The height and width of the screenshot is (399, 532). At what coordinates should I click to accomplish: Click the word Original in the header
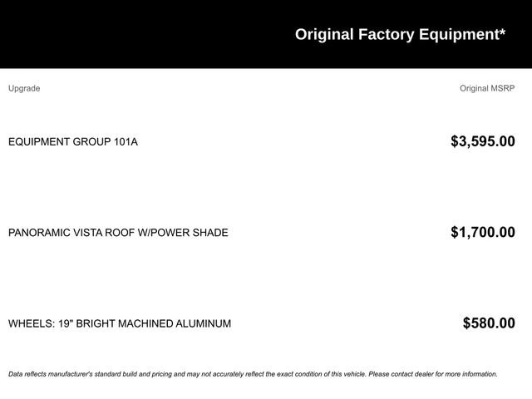click(x=324, y=35)
